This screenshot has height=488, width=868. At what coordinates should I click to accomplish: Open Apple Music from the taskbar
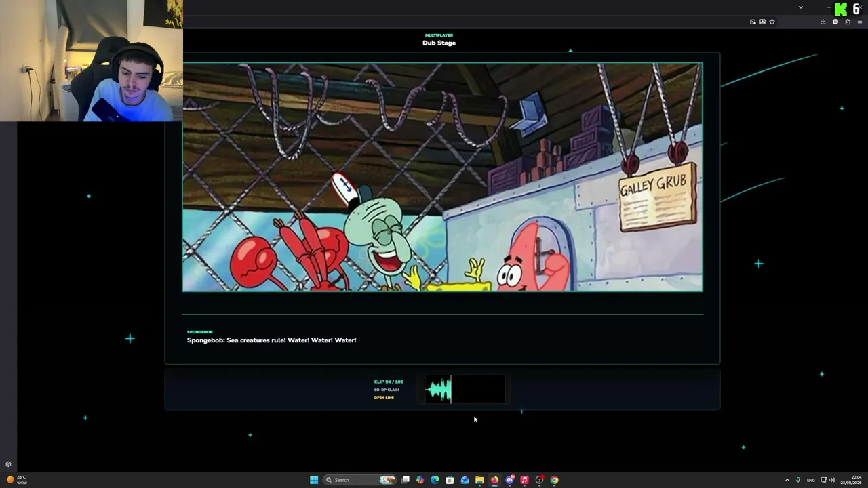point(524,480)
